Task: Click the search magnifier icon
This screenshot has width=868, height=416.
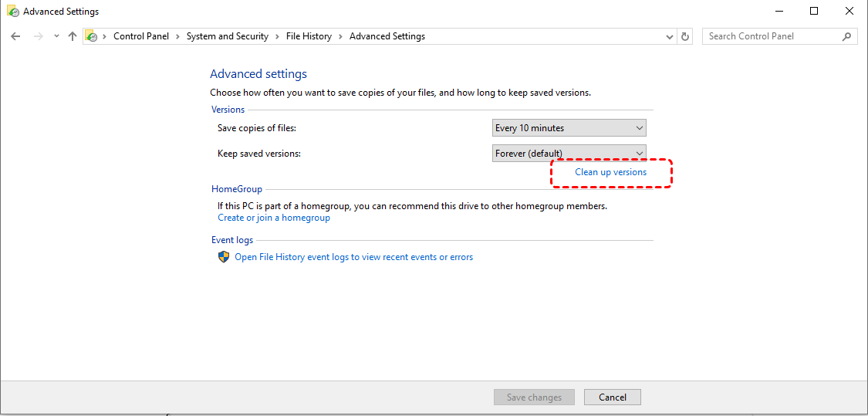Action: [846, 36]
